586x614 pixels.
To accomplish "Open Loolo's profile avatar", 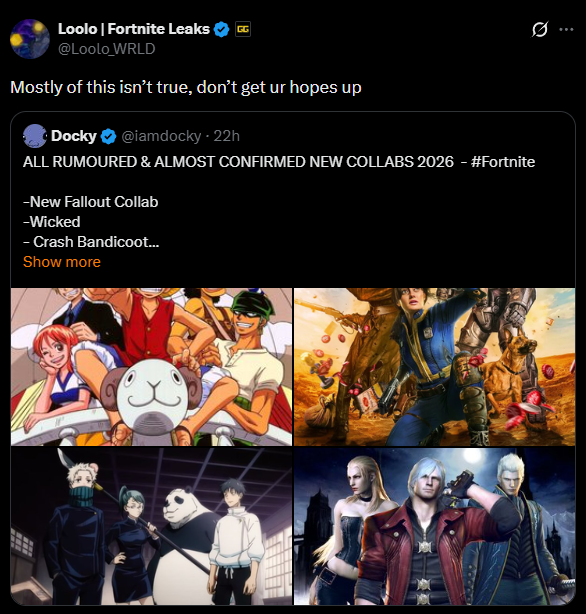I will pos(30,39).
